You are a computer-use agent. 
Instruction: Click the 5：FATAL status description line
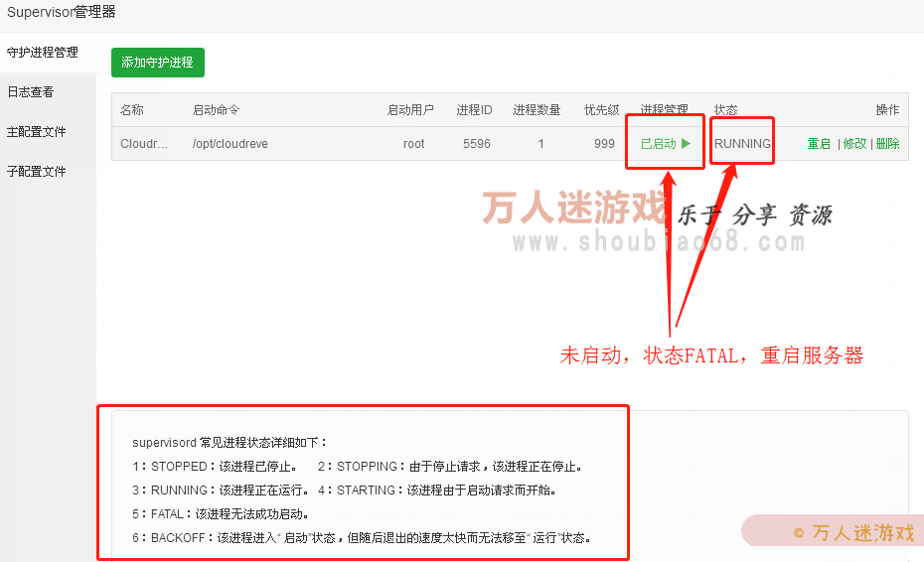click(221, 514)
